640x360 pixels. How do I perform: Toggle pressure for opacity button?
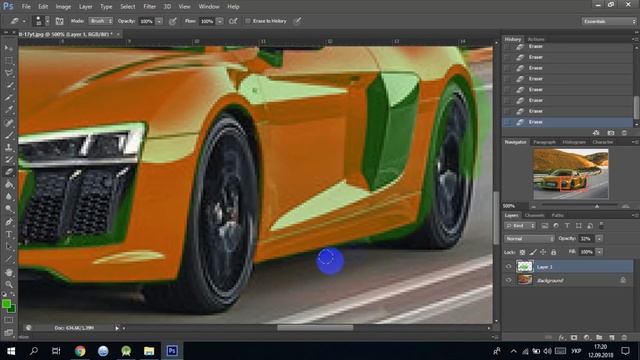pyautogui.click(x=173, y=21)
